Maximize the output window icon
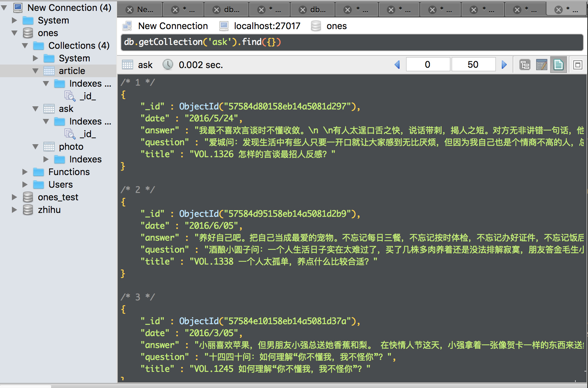The image size is (588, 388). click(577, 65)
